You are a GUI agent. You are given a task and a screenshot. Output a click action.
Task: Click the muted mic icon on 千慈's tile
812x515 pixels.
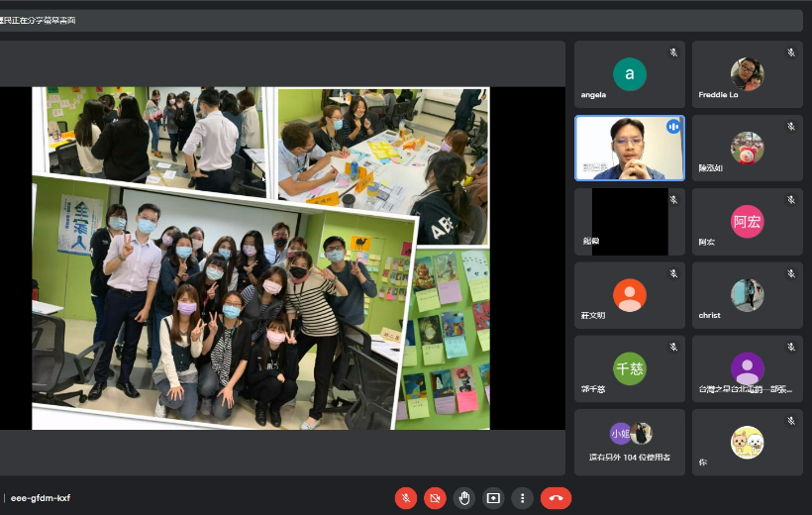(673, 348)
